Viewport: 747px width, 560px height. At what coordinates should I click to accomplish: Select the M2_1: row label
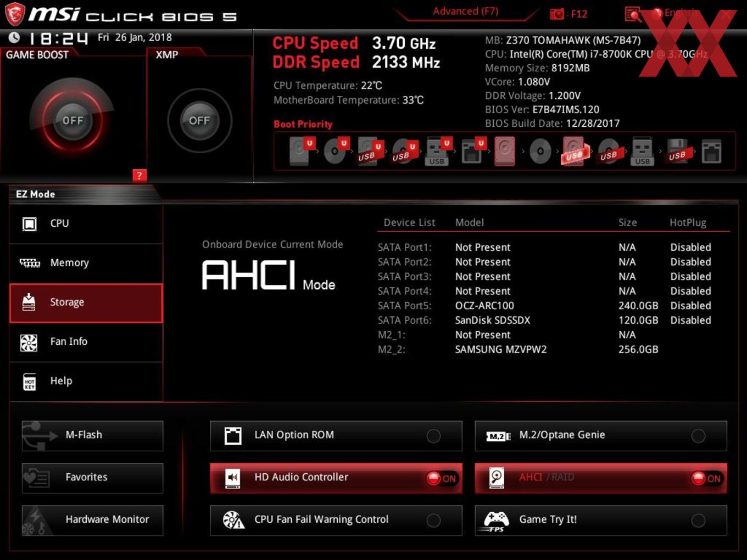(392, 335)
